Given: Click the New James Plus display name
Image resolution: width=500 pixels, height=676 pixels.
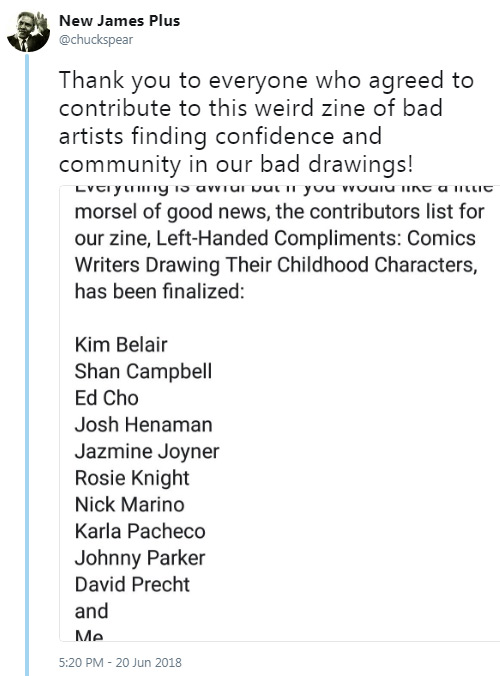Looking at the screenshot, I should click(119, 21).
